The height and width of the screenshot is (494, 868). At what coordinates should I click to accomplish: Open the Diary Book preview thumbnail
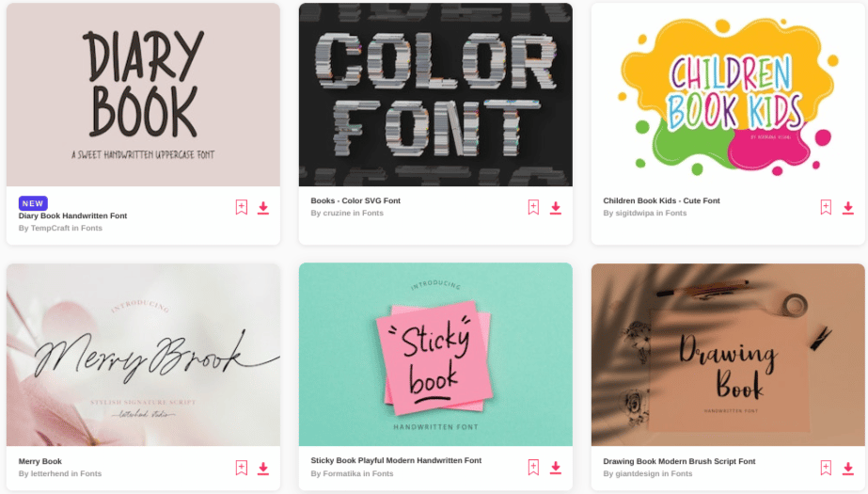pos(143,95)
